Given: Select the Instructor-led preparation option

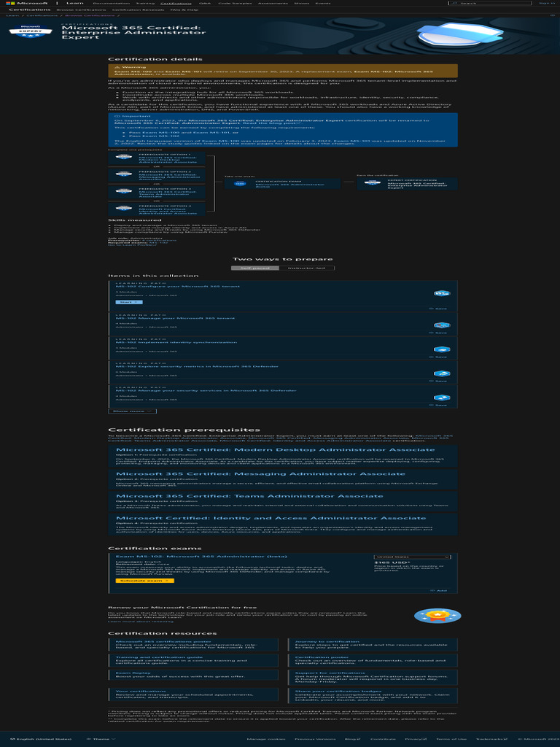Looking at the screenshot, I should (307, 268).
